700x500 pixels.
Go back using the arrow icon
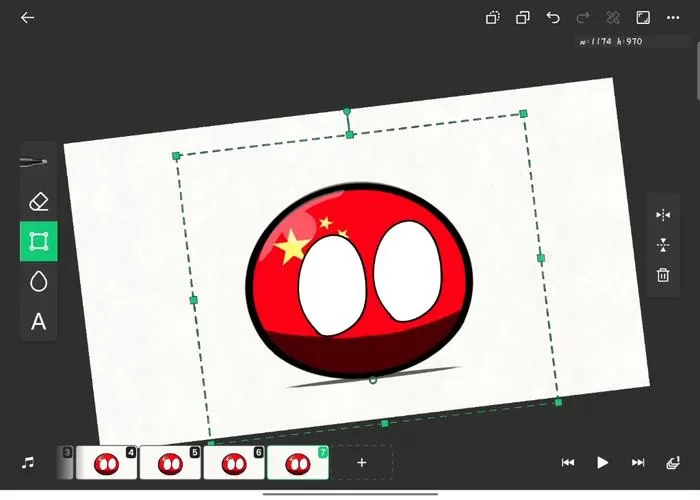point(28,18)
